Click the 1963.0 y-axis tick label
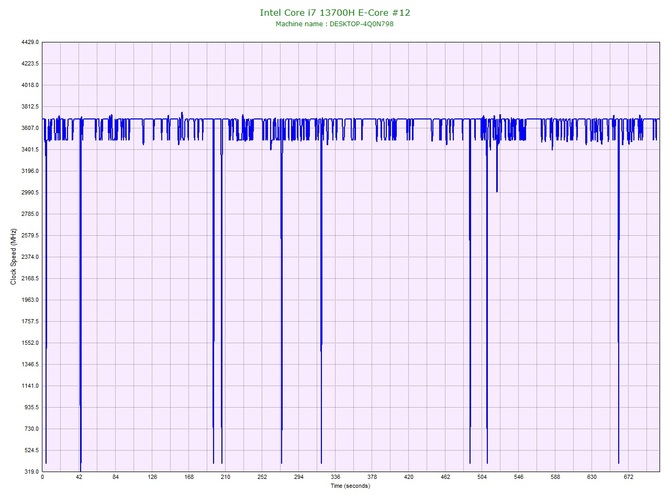The height and width of the screenshot is (503, 670). click(x=30, y=300)
